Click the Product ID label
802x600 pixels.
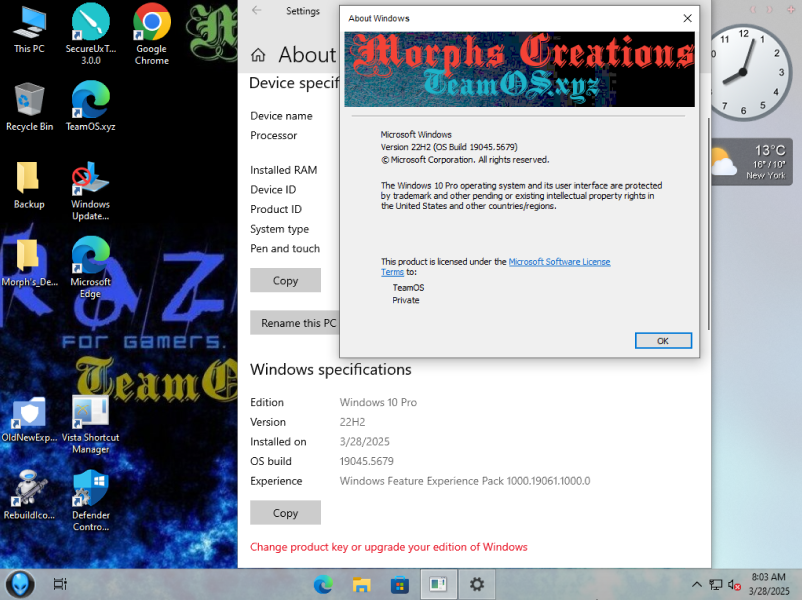coord(276,209)
